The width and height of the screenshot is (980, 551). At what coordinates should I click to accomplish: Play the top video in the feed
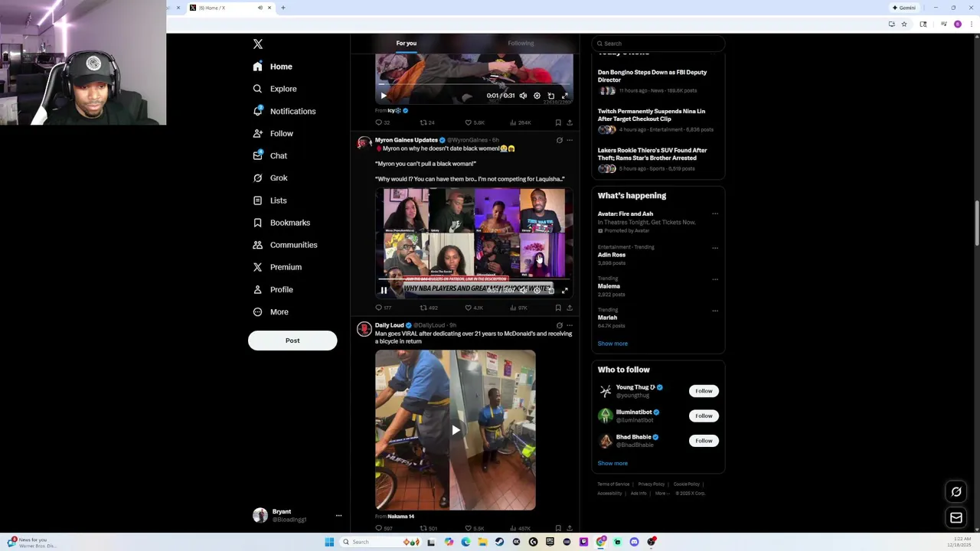[384, 96]
